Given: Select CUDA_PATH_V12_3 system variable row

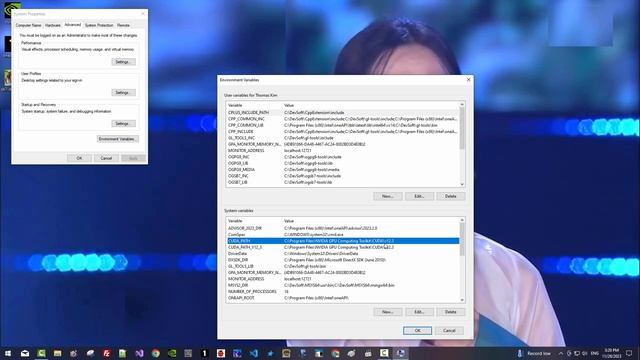Looking at the screenshot, I should pos(343,247).
